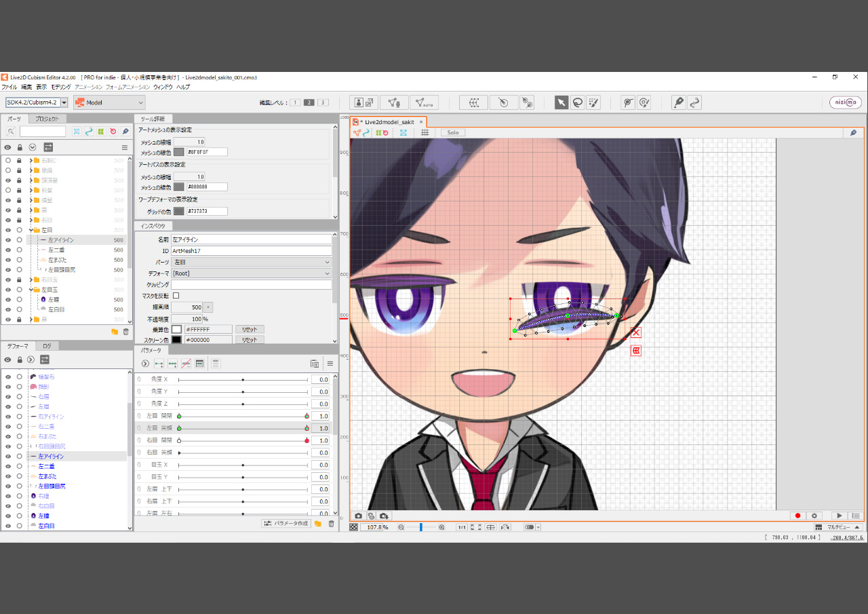868x614 pixels.
Task: Set edit level to 1
Action: pyautogui.click(x=296, y=102)
